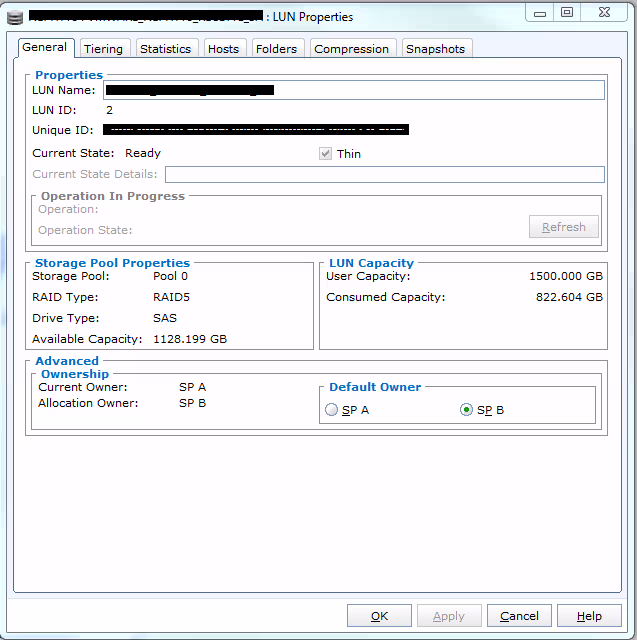Viewport: 637px width, 640px height.
Task: Dismiss the dialog with Cancel
Action: pyautogui.click(x=519, y=616)
